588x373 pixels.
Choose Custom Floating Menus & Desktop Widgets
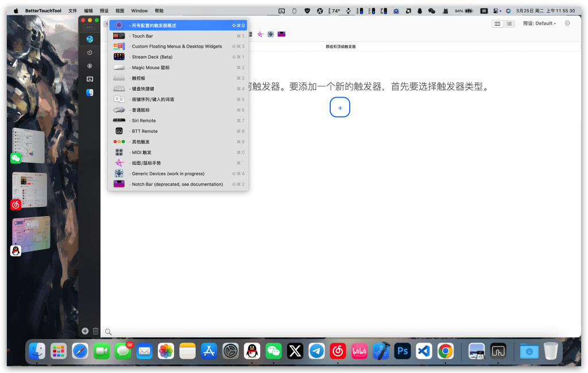[178, 47]
